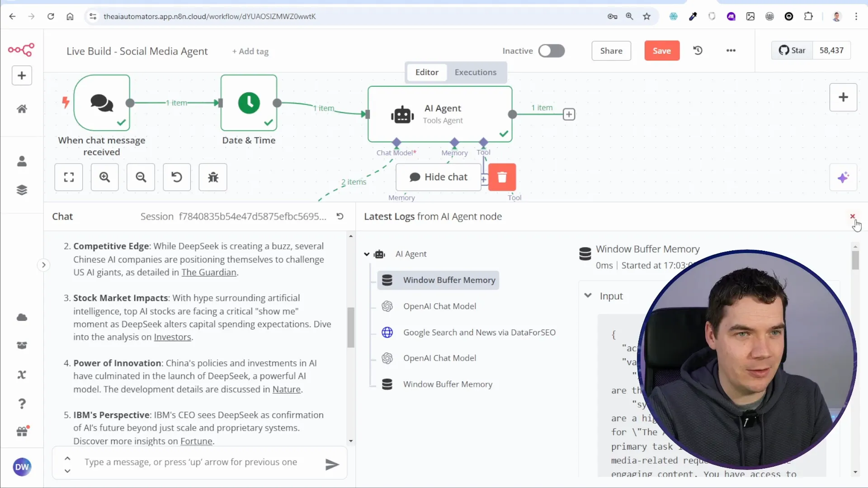This screenshot has width=868, height=488.
Task: Click the 58,437 star count
Action: (x=831, y=51)
